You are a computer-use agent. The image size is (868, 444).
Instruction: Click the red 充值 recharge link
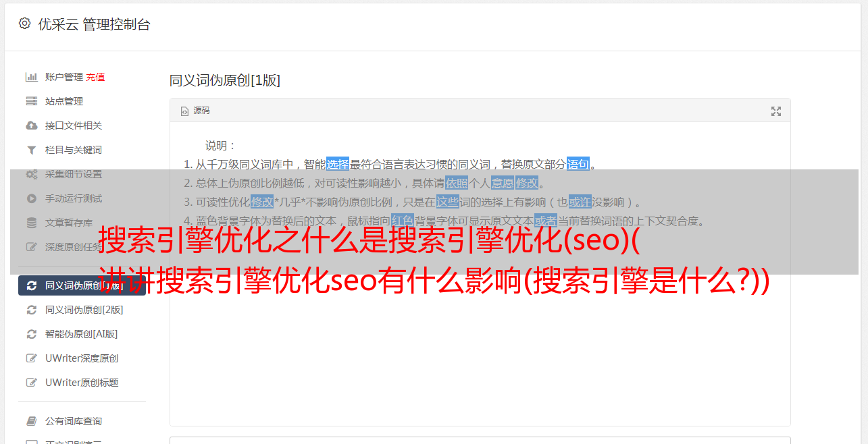95,77
